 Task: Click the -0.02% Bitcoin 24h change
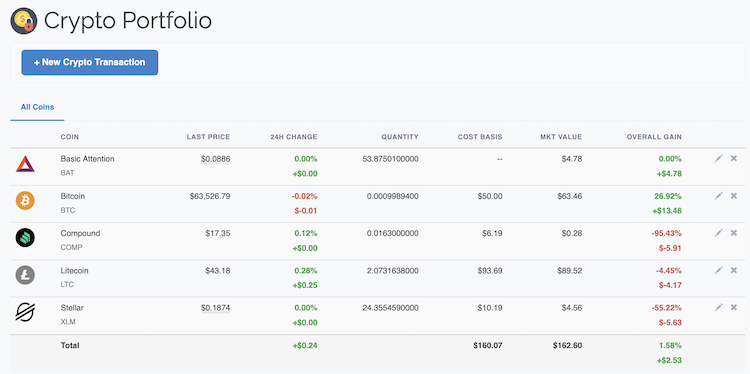point(305,196)
